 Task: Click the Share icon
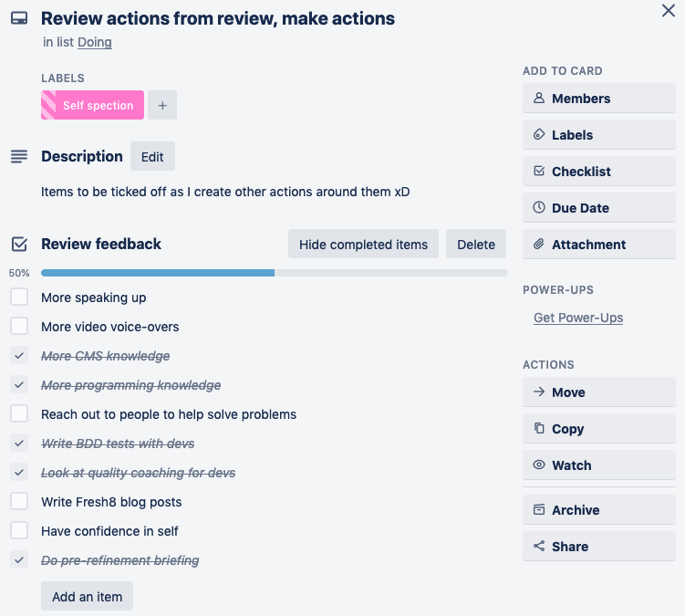(x=539, y=547)
